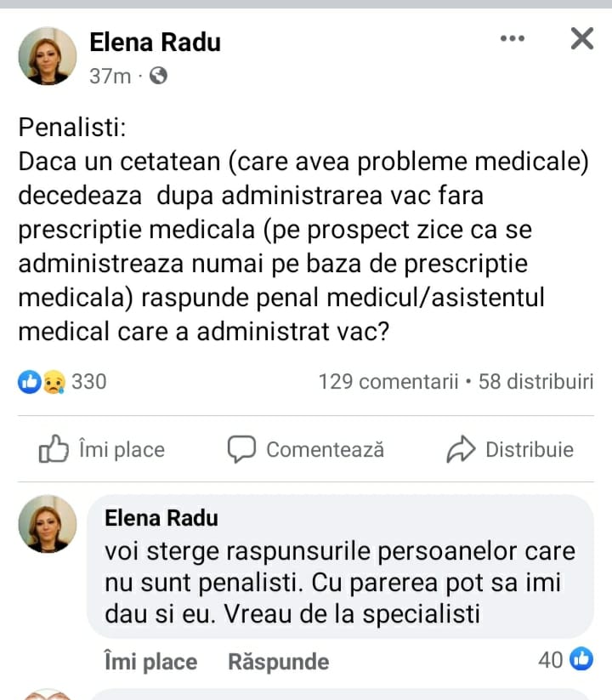612x700 pixels.
Task: Click the blue like reaction icon under post
Action: point(27,383)
